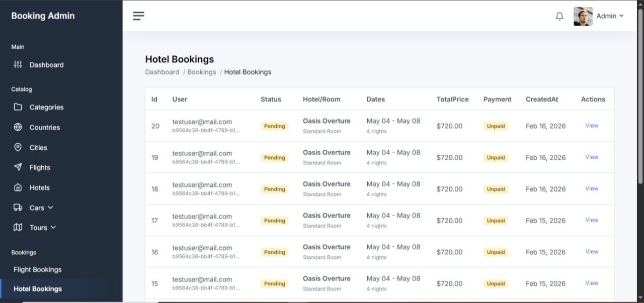This screenshot has width=644, height=303.
Task: Expand the Tours submenu chevron
Action: point(53,228)
